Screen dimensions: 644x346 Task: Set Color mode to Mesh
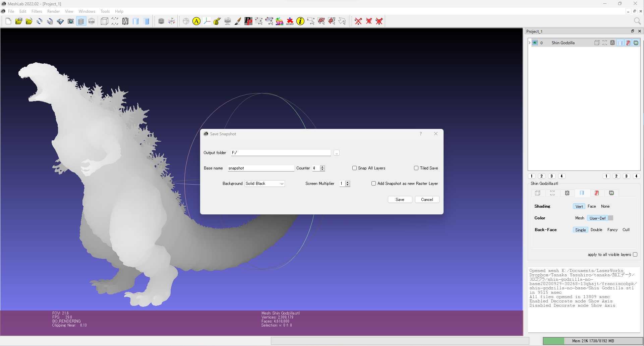pyautogui.click(x=580, y=218)
